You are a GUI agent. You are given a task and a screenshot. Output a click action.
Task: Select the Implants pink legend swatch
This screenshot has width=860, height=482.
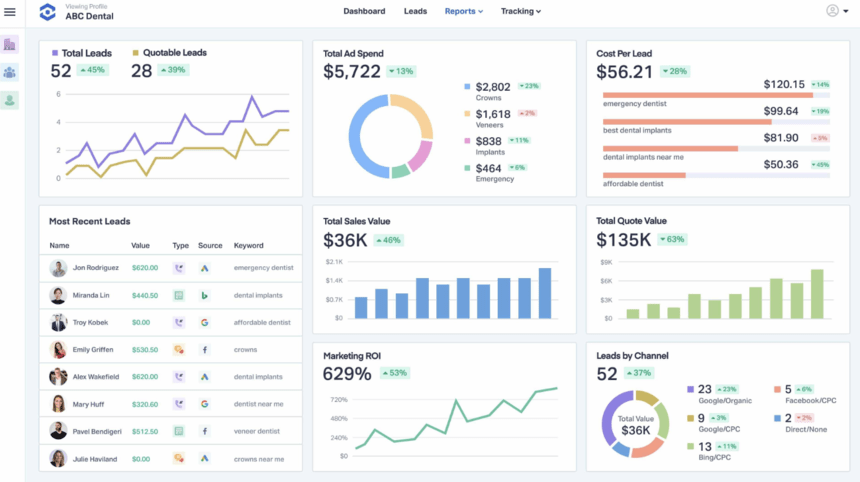click(x=467, y=141)
